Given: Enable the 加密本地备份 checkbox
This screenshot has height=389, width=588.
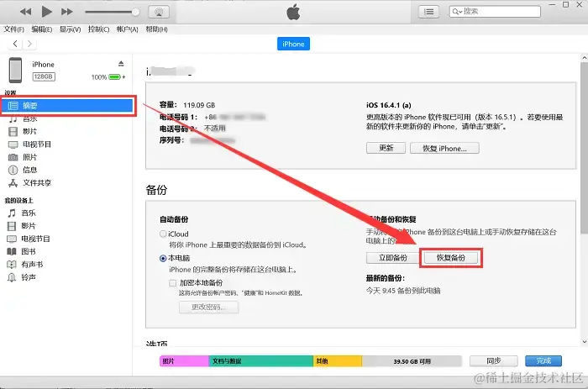Looking at the screenshot, I should [172, 283].
